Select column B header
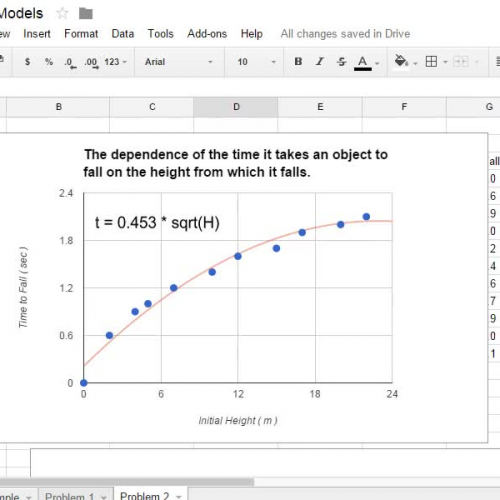This screenshot has width=500, height=500. point(58,107)
